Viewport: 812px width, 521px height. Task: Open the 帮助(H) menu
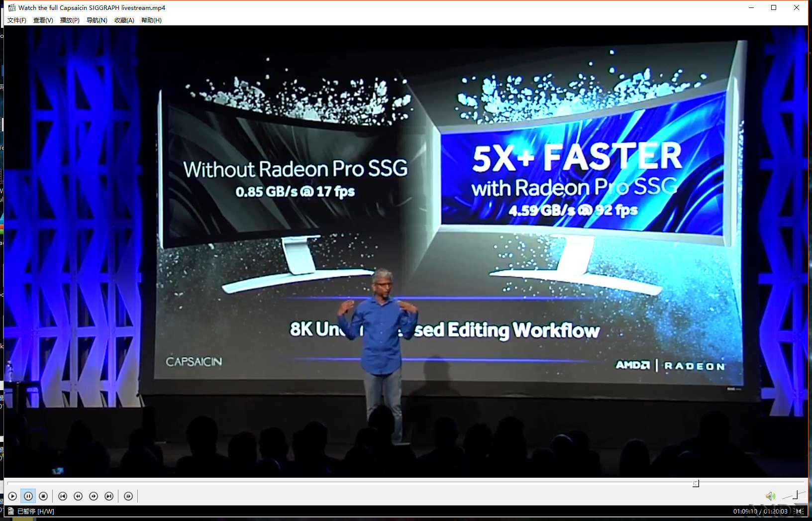tap(151, 20)
